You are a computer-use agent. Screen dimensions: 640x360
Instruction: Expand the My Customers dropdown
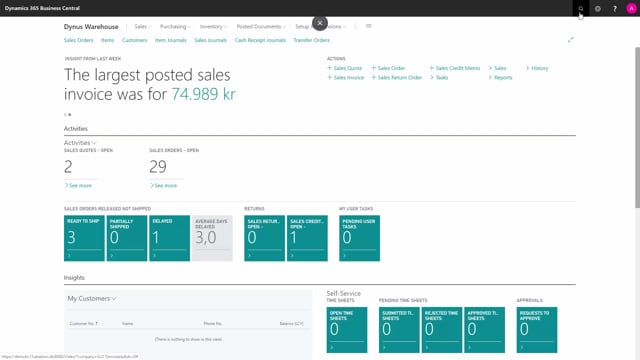coord(92,298)
